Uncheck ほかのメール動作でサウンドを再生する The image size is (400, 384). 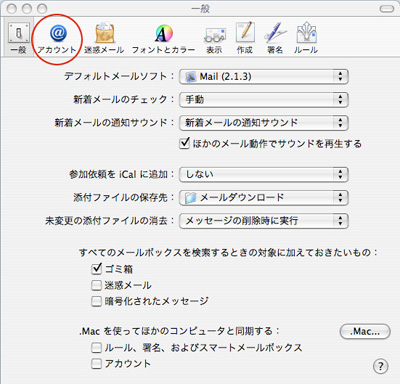pyautogui.click(x=184, y=144)
